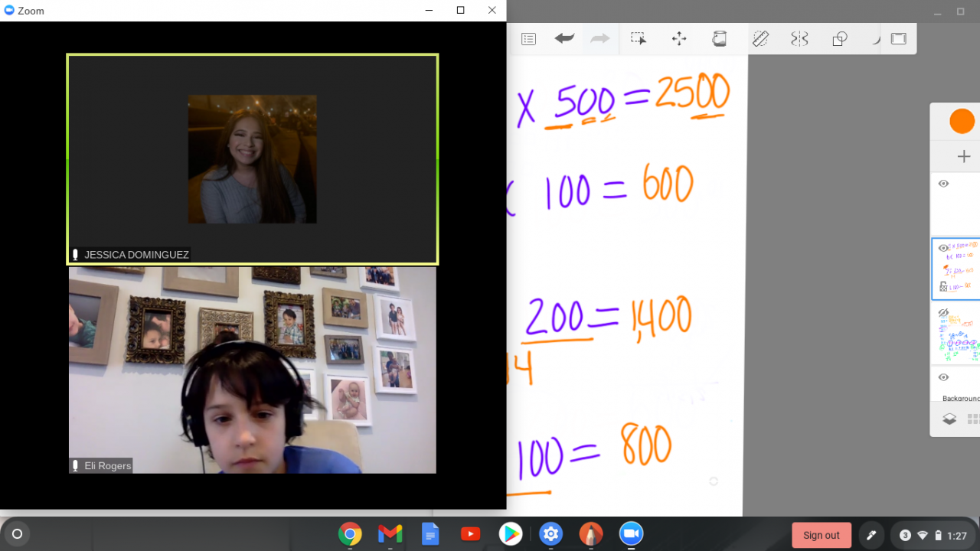Launch YouTube from the shelf
Screen dimensions: 980x551
(x=471, y=534)
